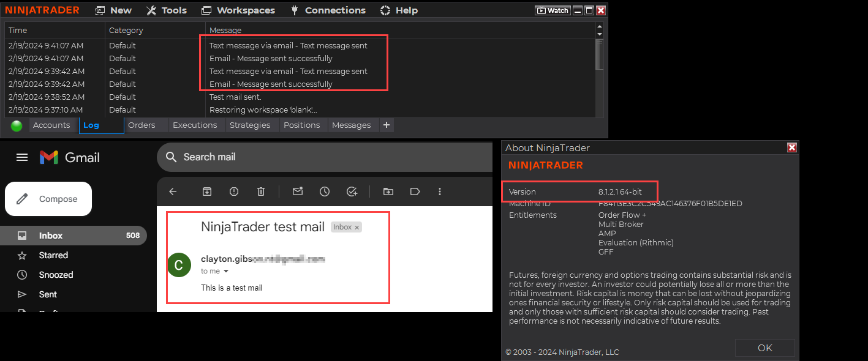Open the Strategies tab
This screenshot has width=868, height=361.
coord(250,125)
